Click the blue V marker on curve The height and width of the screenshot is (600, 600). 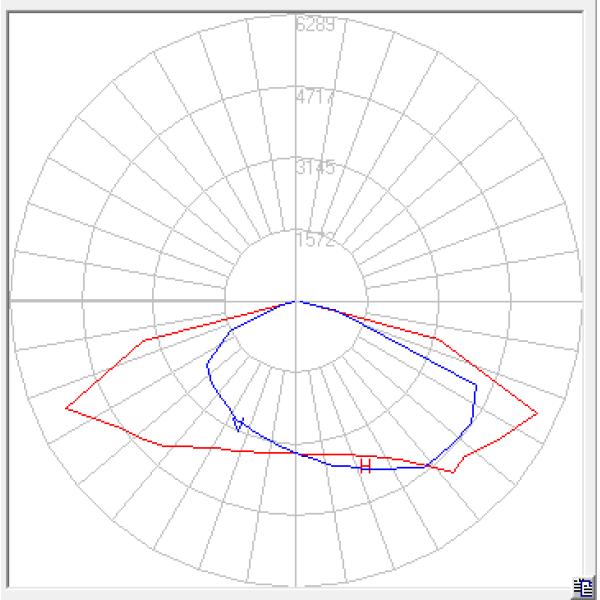pos(238,424)
